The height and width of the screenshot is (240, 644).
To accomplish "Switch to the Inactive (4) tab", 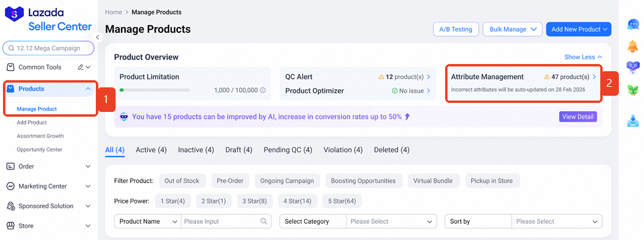I will tap(196, 150).
